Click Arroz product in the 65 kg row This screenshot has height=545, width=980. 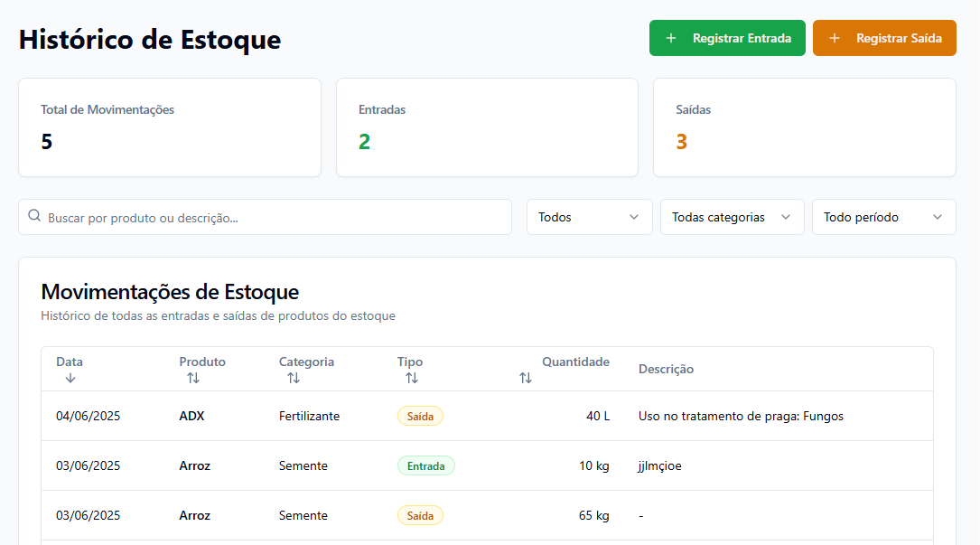click(195, 515)
